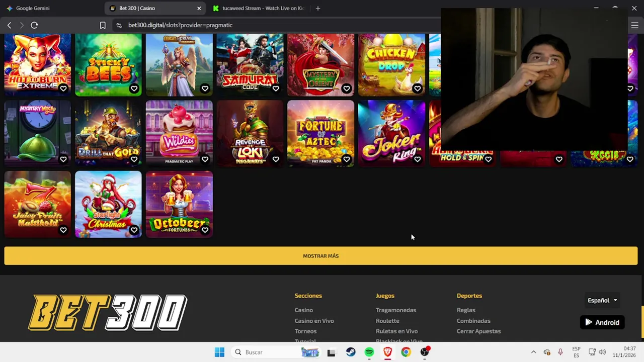
Task: Open the Joker King slot
Action: click(x=391, y=133)
